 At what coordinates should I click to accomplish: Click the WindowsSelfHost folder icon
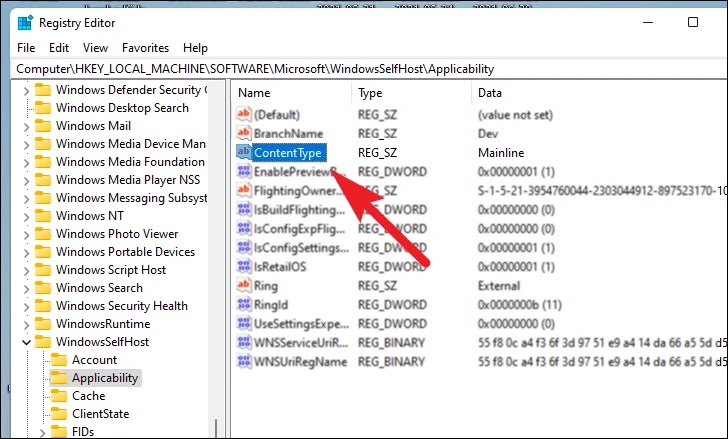pyautogui.click(x=43, y=342)
